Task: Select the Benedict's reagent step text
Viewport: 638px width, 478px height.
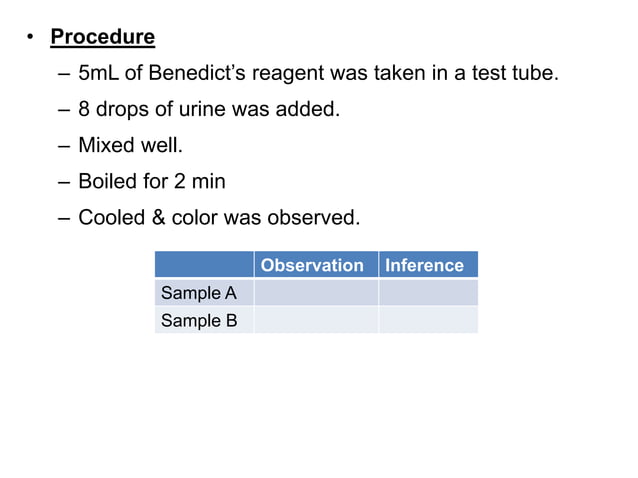Action: [318, 73]
